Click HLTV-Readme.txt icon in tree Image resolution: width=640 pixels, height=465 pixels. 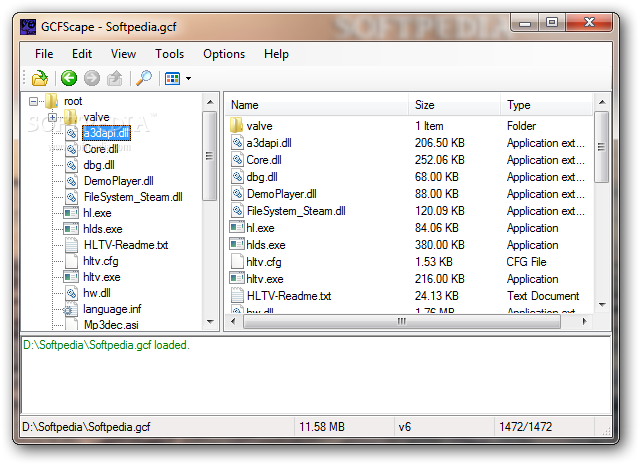[x=71, y=245]
